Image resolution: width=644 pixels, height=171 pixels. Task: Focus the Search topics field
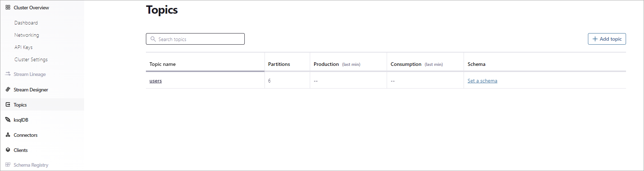pyautogui.click(x=195, y=39)
